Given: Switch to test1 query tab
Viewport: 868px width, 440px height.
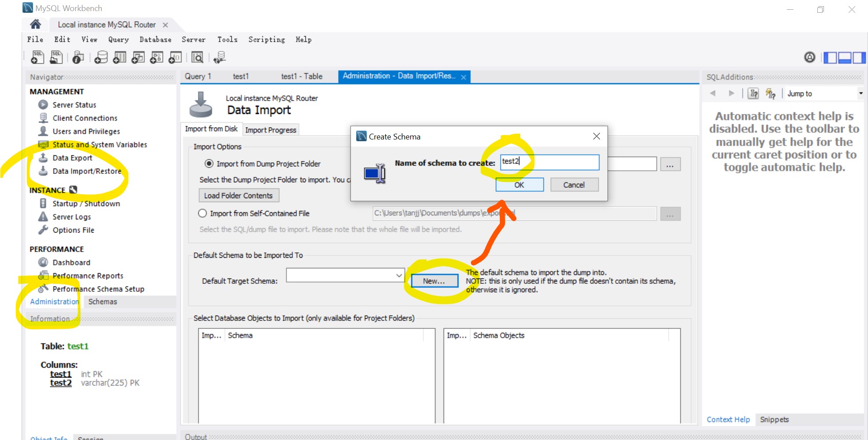Looking at the screenshot, I should coord(241,76).
